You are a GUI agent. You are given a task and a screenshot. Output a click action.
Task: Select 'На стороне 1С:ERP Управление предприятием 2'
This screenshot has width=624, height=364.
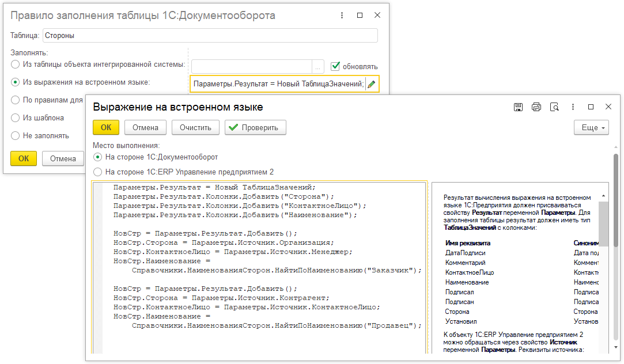[97, 172]
